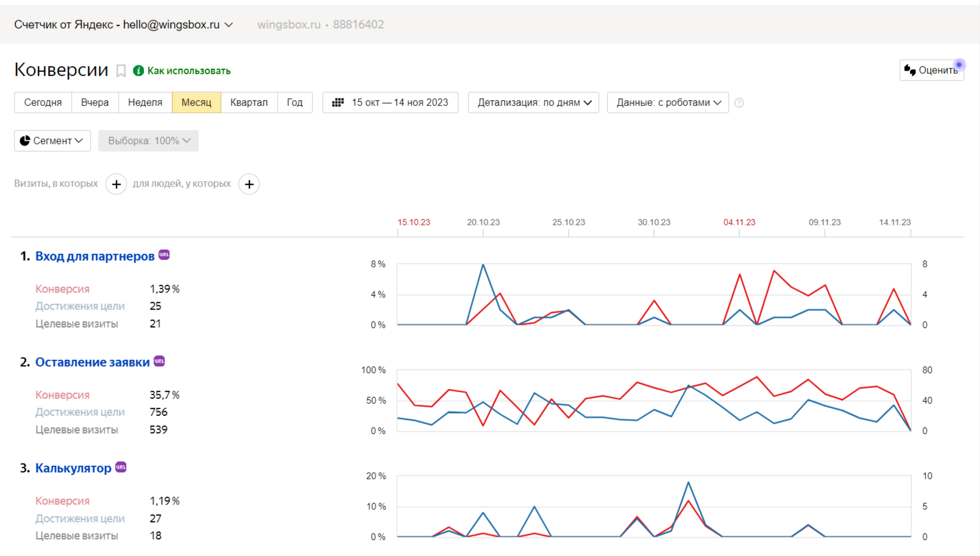Image resolution: width=980 pixels, height=556 pixels.
Task: Click the green info icon for Как использовать
Action: pos(138,71)
